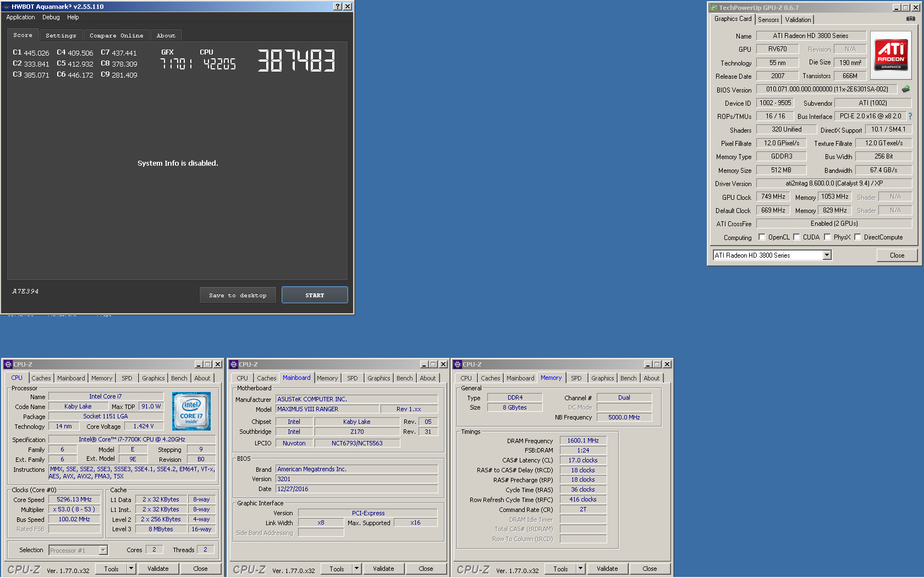Click the GPU-Z screenshot camera icon
The width and height of the screenshot is (924, 578).
911,19
